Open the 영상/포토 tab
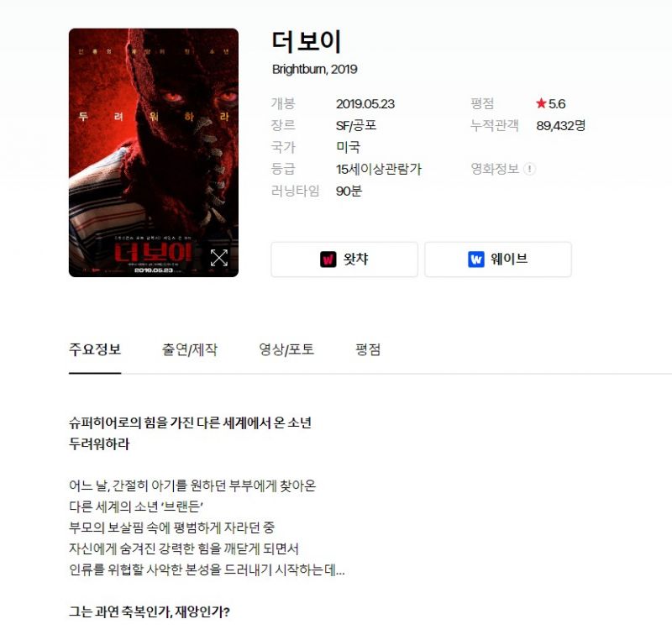This screenshot has width=672, height=640. 286,349
